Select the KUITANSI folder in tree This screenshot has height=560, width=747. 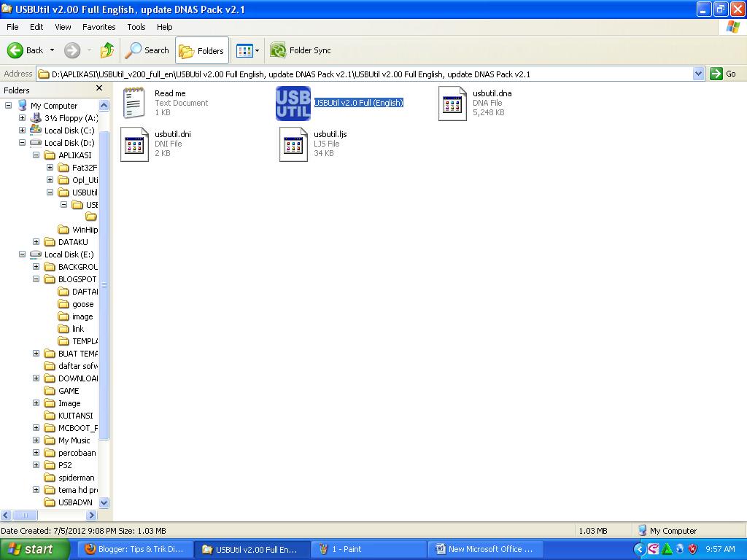coord(68,416)
